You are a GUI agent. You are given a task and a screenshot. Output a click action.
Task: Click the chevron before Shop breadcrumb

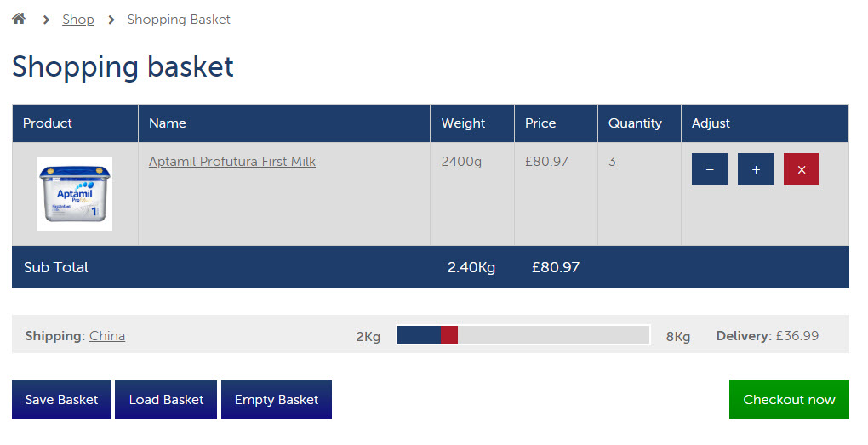[46, 20]
